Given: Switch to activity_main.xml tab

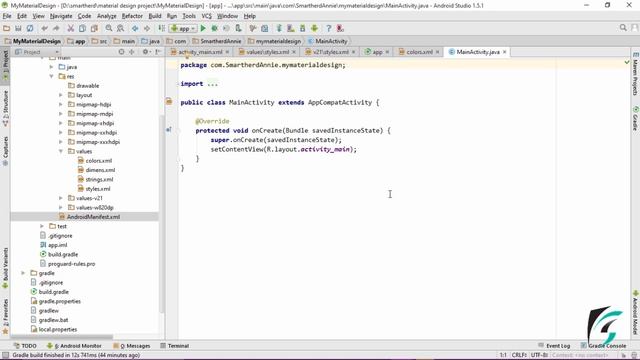Looking at the screenshot, I should [200, 52].
